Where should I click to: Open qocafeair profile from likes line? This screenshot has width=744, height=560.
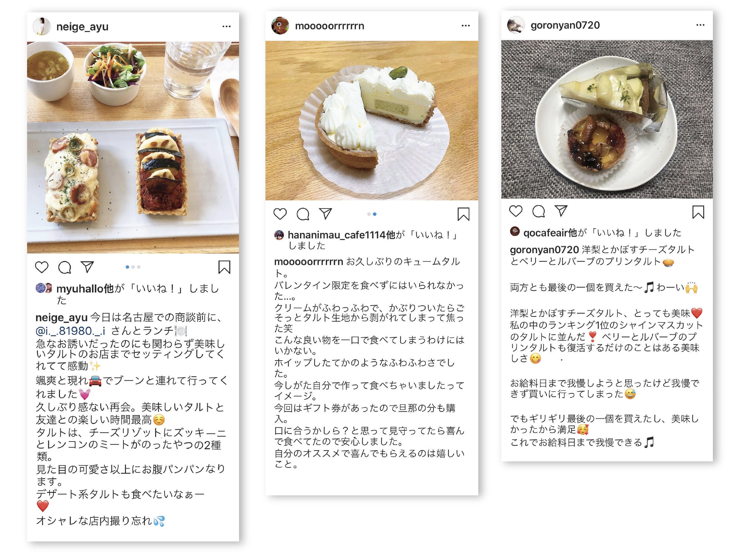(545, 233)
